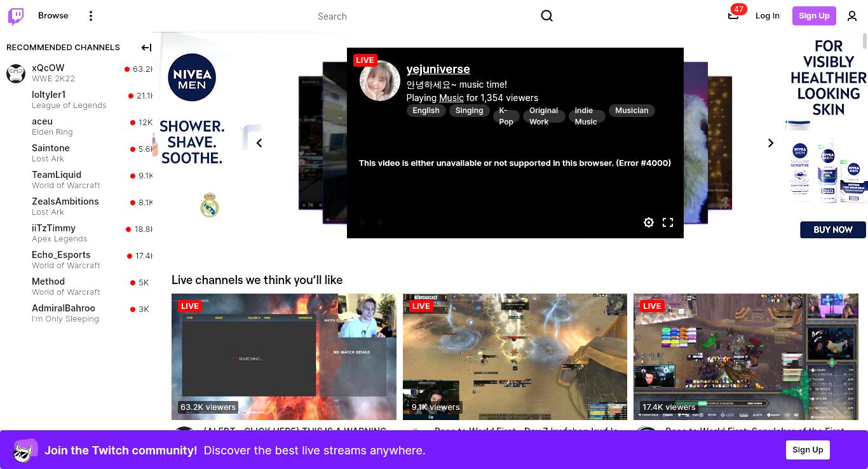Open yejuniverse channel link
This screenshot has width=868, height=469.
(438, 69)
